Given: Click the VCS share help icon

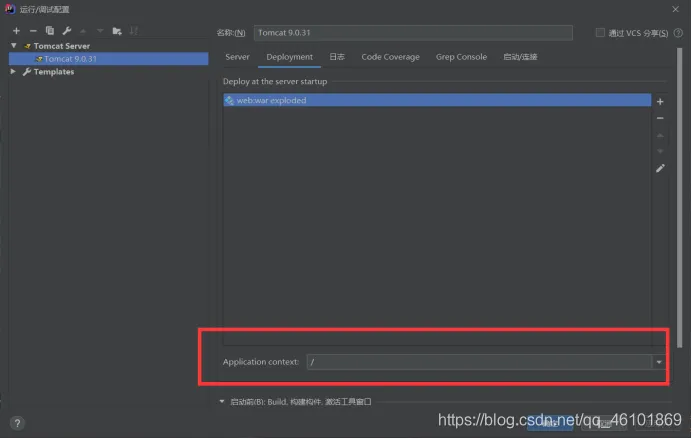Looking at the screenshot, I should 678,33.
